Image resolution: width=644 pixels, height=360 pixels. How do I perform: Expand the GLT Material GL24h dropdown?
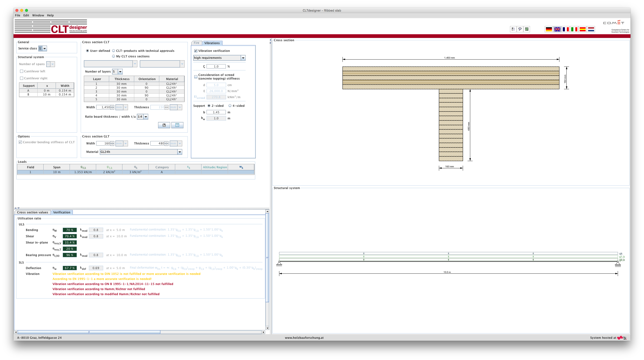point(180,152)
